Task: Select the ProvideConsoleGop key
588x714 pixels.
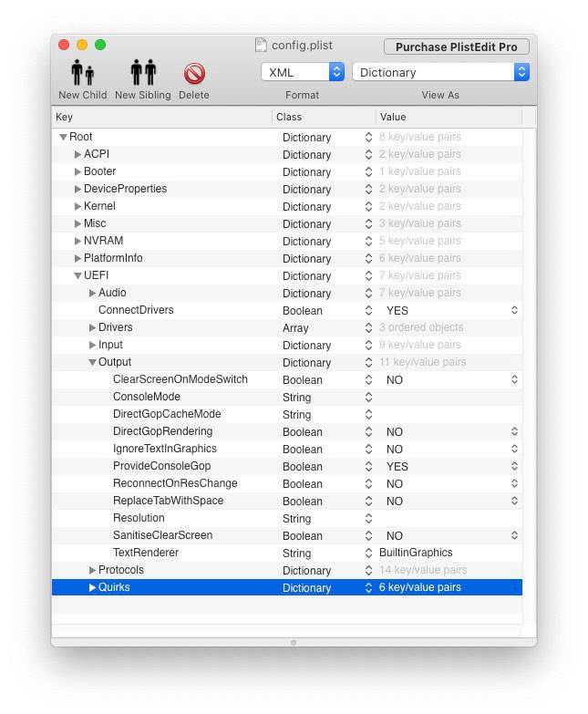Action: [x=161, y=466]
